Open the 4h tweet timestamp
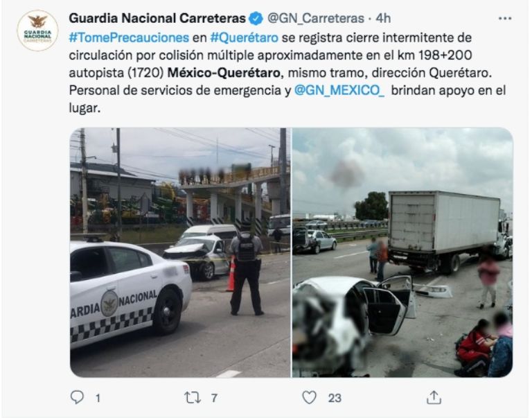Image resolution: width=532 pixels, height=418 pixels. click(x=383, y=18)
